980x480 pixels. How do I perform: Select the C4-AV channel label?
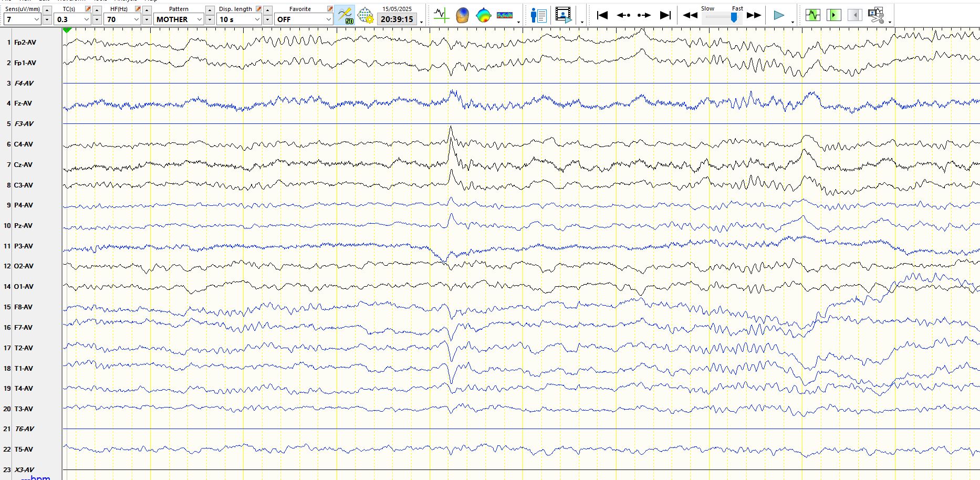(24, 144)
